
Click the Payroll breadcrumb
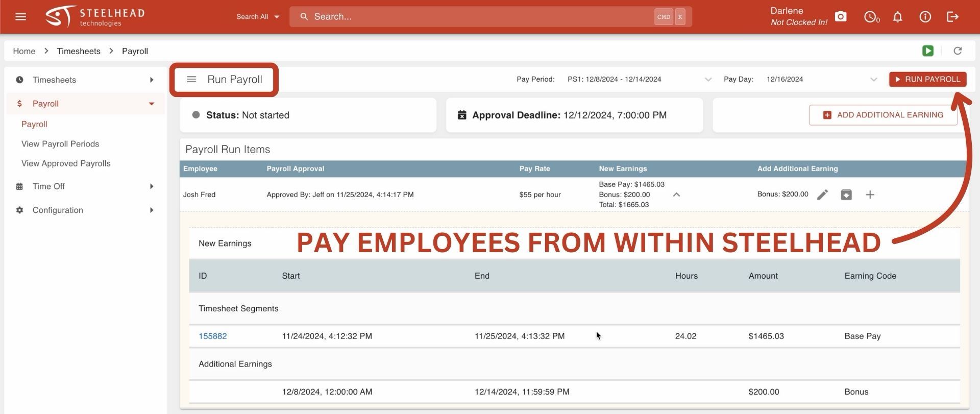click(135, 51)
